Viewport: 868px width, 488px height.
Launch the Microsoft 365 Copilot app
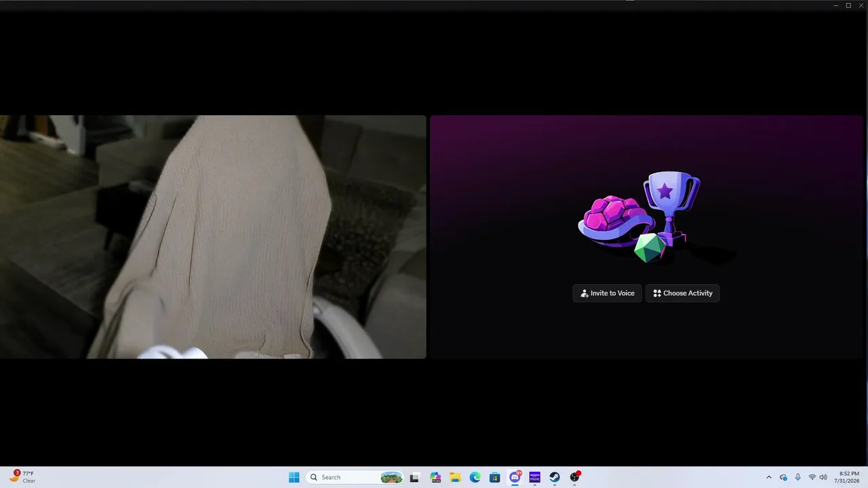(x=435, y=477)
